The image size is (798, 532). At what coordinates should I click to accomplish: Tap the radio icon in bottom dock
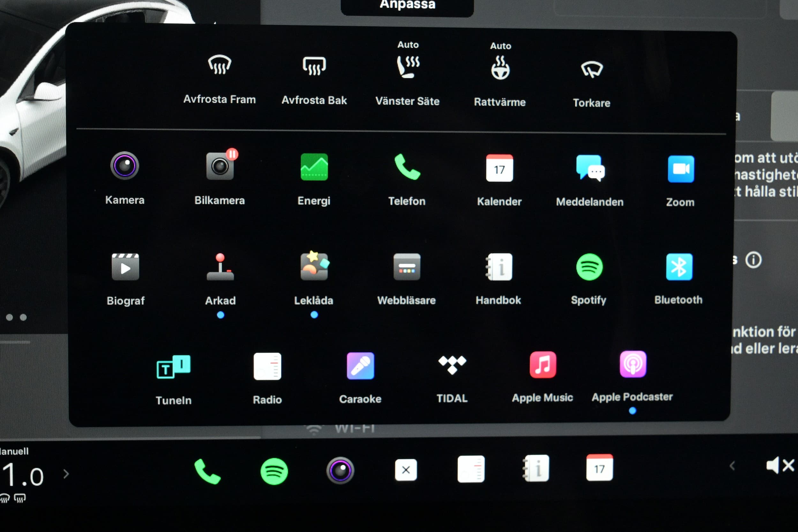[x=471, y=469]
